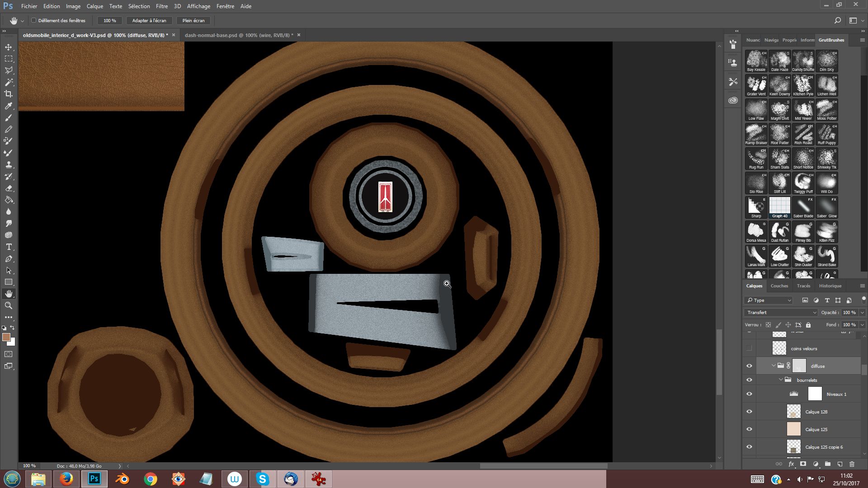Open the Opacité value dropdown arrow
The width and height of the screenshot is (868, 488).
click(862, 312)
